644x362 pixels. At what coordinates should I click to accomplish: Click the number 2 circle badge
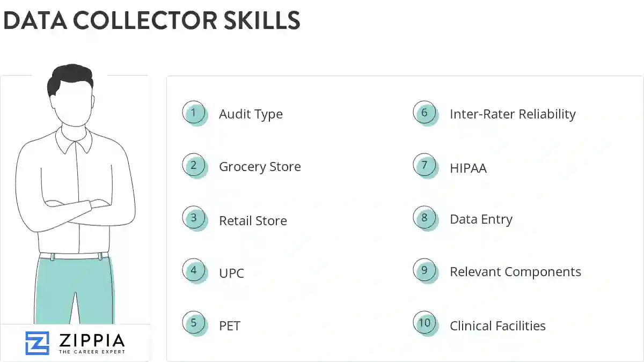[x=194, y=166]
